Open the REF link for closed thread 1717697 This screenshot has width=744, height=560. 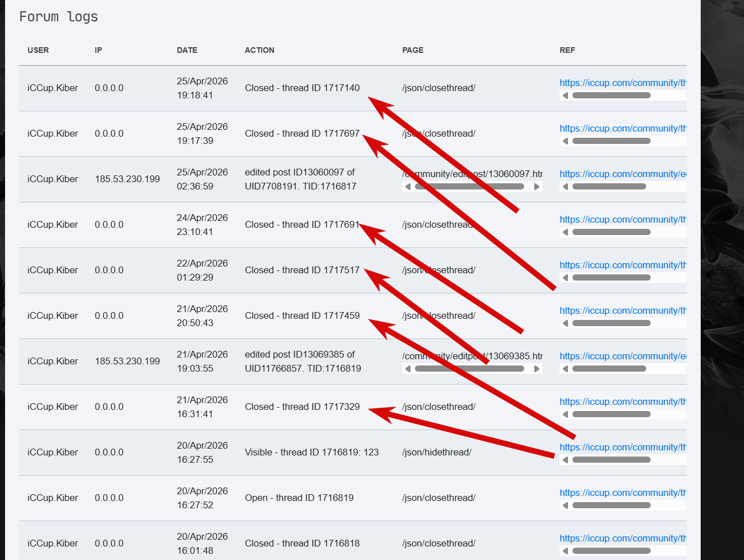pyautogui.click(x=623, y=128)
